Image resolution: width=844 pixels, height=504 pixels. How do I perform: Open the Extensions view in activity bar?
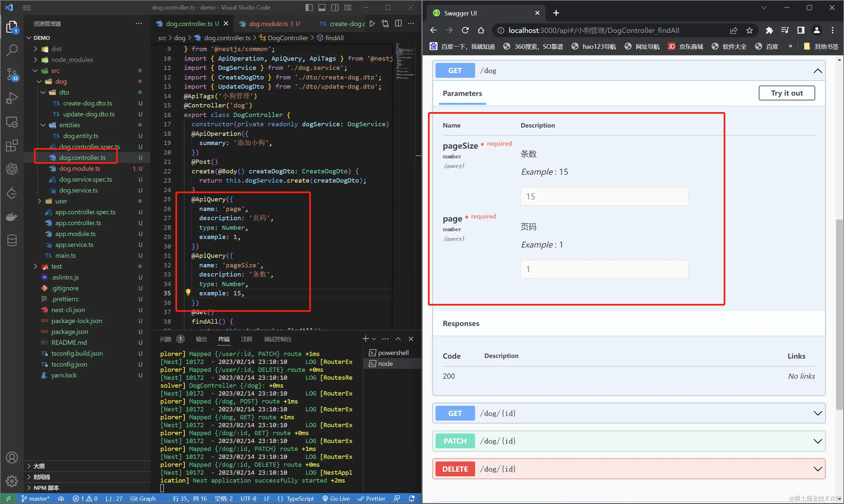[12, 145]
